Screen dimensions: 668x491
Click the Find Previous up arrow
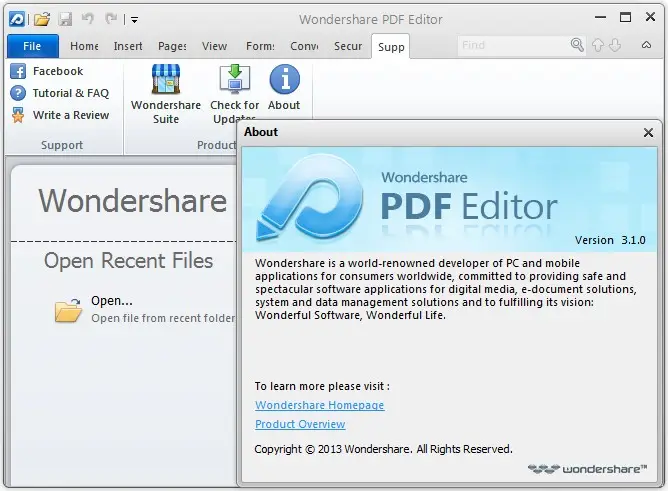[598, 45]
